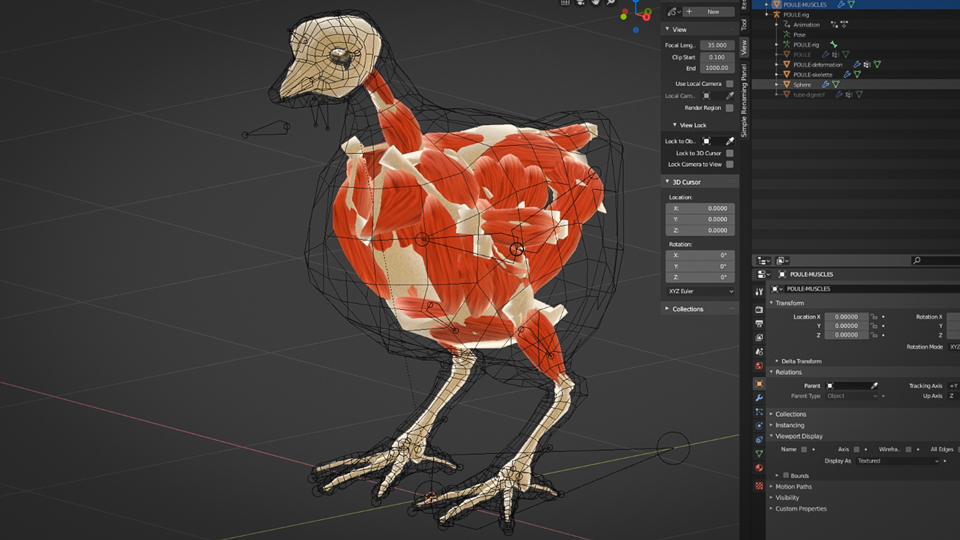Image resolution: width=960 pixels, height=540 pixels.
Task: Expand the Delta Transform section
Action: click(x=777, y=361)
